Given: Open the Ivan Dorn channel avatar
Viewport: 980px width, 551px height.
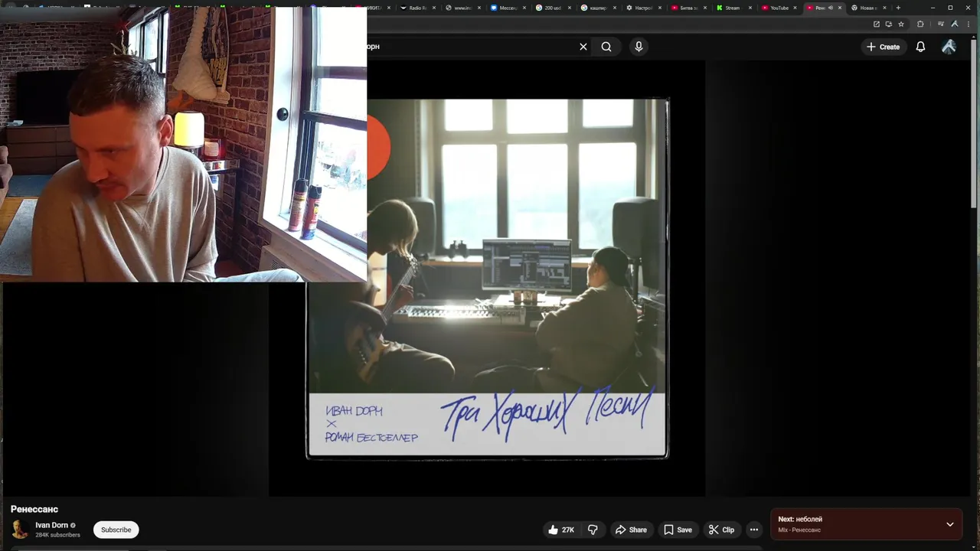Looking at the screenshot, I should [20, 530].
